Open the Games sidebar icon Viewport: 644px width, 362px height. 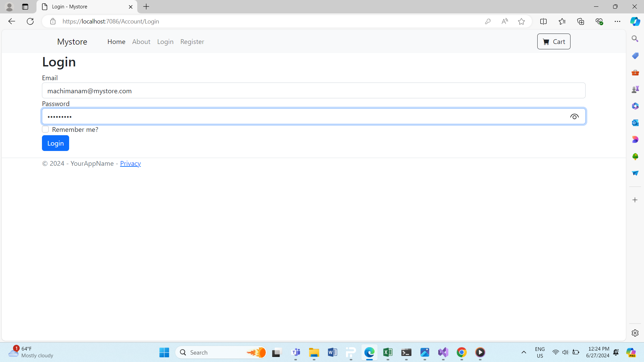pyautogui.click(x=635, y=89)
